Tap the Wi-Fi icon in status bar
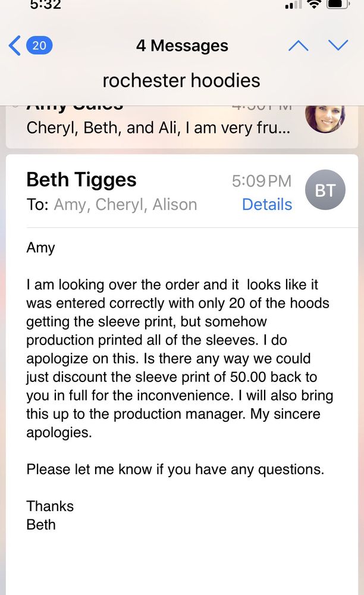 coord(313,5)
